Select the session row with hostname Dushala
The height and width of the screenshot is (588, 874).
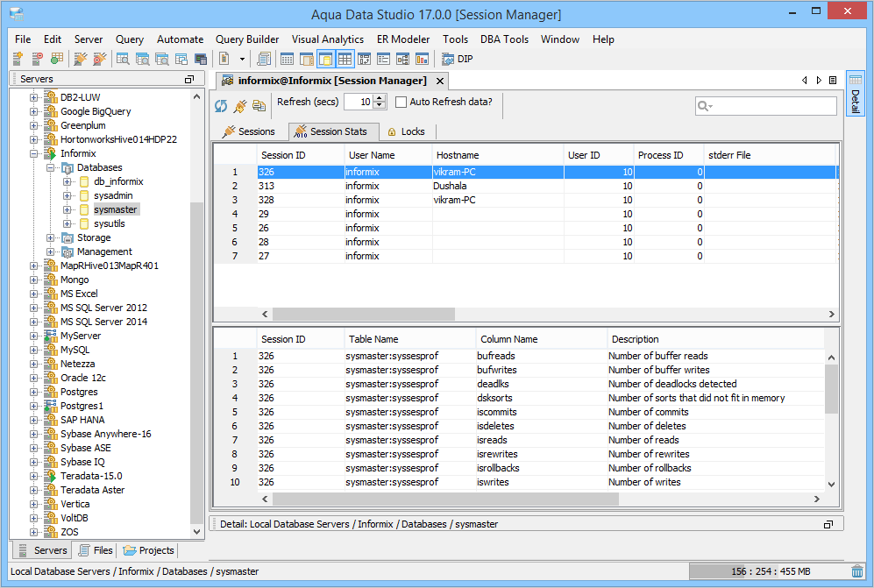click(x=526, y=186)
